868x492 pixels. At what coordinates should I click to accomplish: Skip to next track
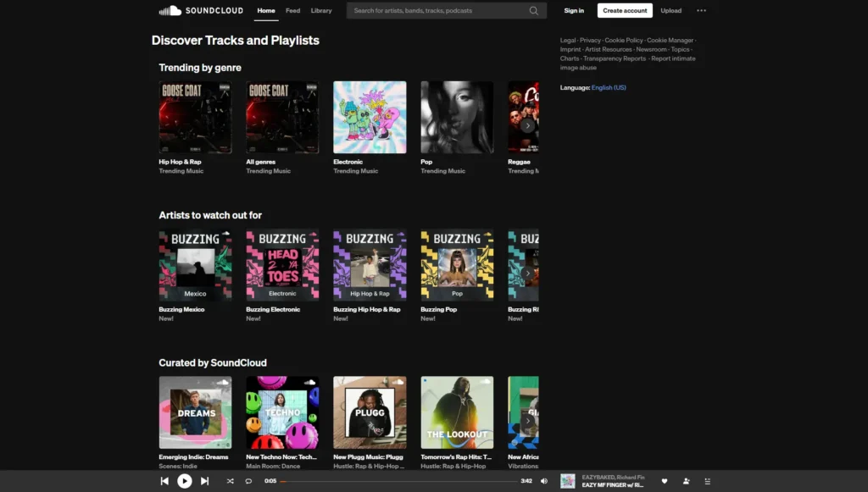pos(205,481)
